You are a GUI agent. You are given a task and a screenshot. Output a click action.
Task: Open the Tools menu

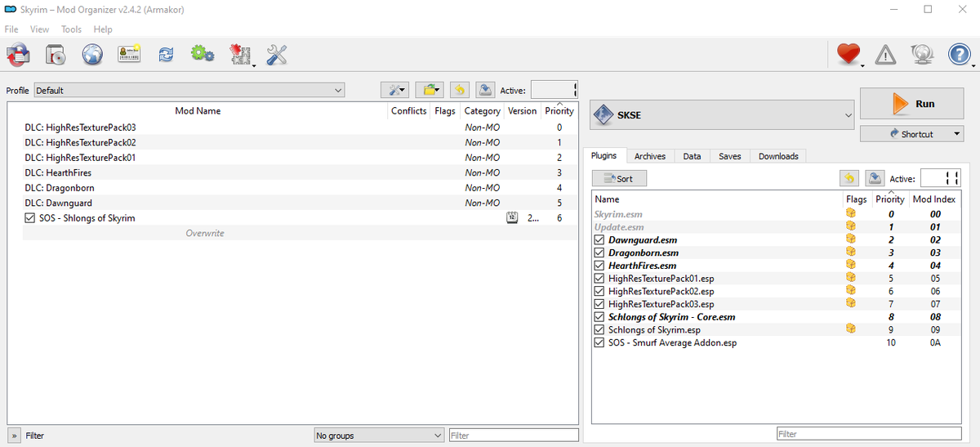[71, 29]
